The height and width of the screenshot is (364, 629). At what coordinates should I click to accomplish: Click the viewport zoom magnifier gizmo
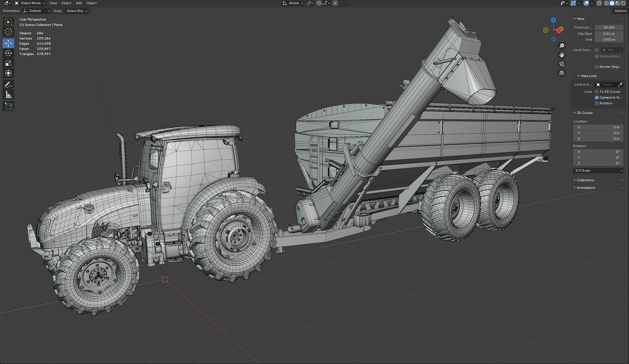click(562, 46)
